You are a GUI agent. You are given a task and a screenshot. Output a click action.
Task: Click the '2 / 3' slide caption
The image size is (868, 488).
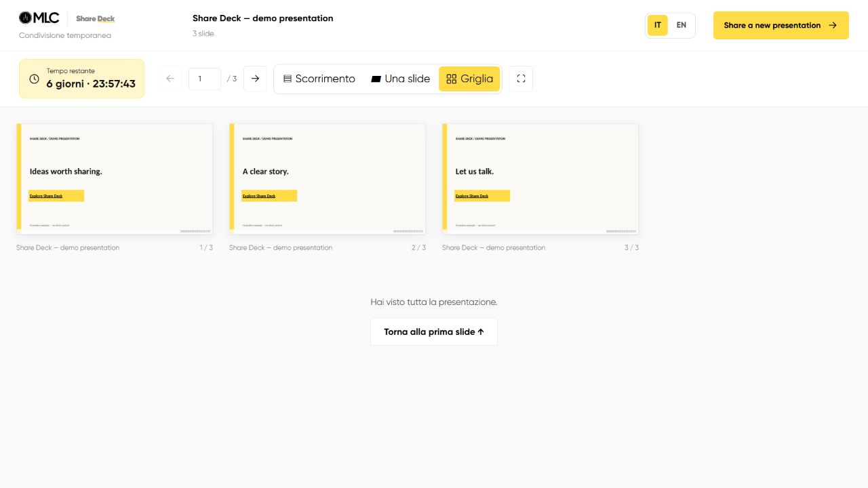tap(419, 248)
